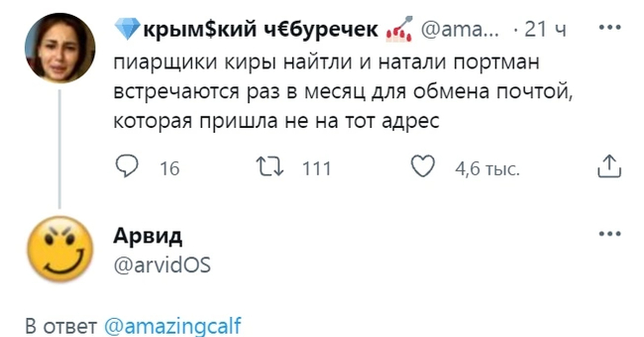This screenshot has height=337, width=644.
Task: Click the truncated @ama... handle
Action: (458, 31)
